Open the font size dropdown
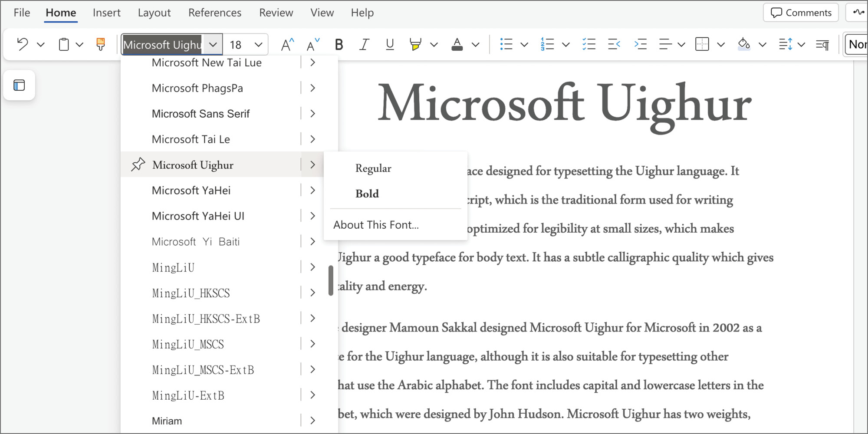 click(259, 44)
